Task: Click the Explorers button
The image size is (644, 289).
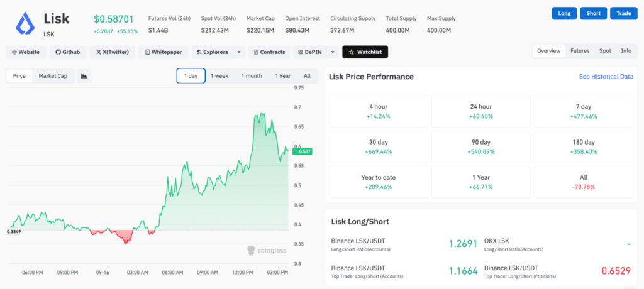Action: click(x=212, y=52)
